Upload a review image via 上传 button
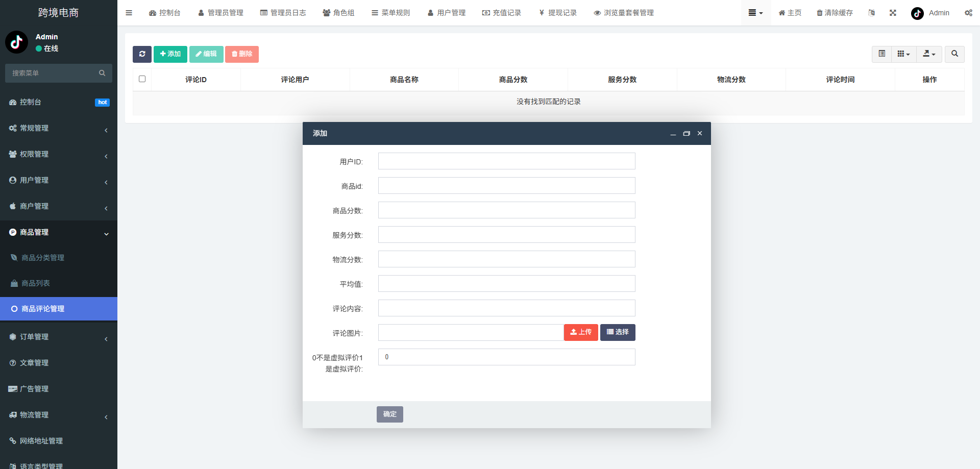Screen dimensions: 980x469 click(x=580, y=332)
